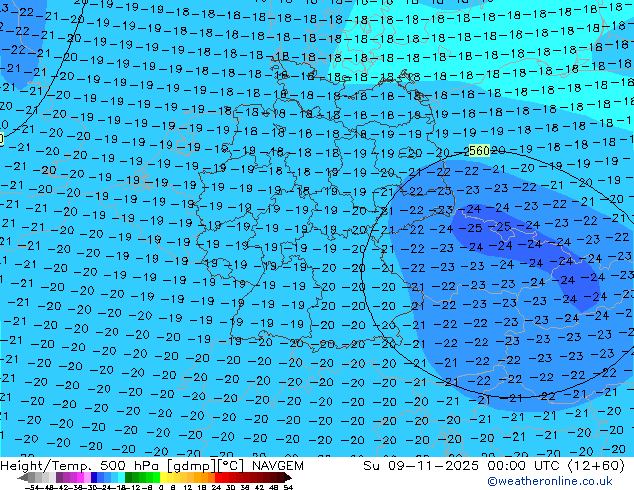Click the highlighted 560 contour height label
The image size is (634, 490).
point(479,151)
